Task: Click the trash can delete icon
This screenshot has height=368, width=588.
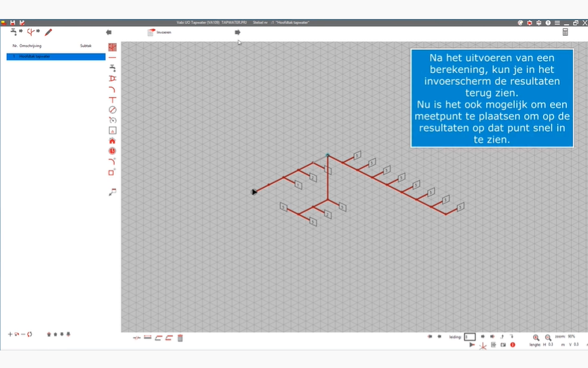Action: [x=180, y=338]
